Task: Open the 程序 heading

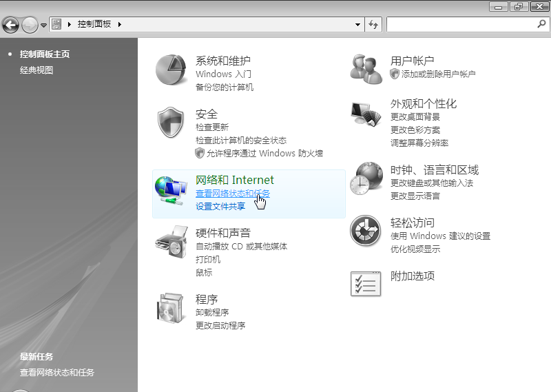Action: 206,299
